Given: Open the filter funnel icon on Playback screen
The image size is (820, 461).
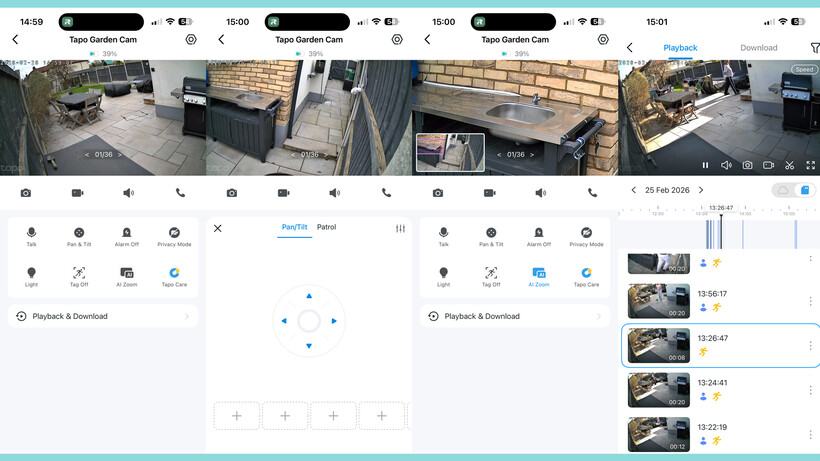Looking at the screenshot, I should 815,48.
